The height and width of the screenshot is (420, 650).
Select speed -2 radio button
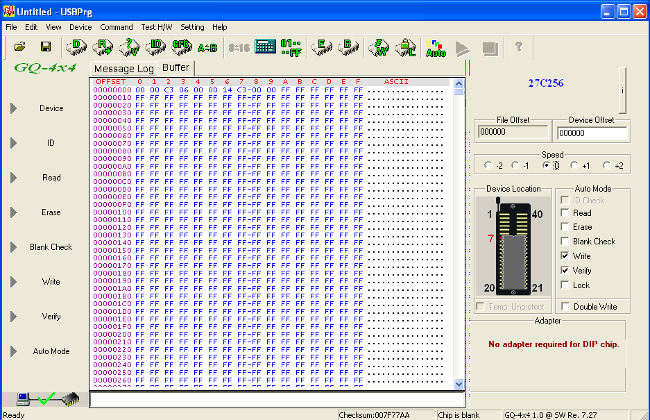pos(488,165)
